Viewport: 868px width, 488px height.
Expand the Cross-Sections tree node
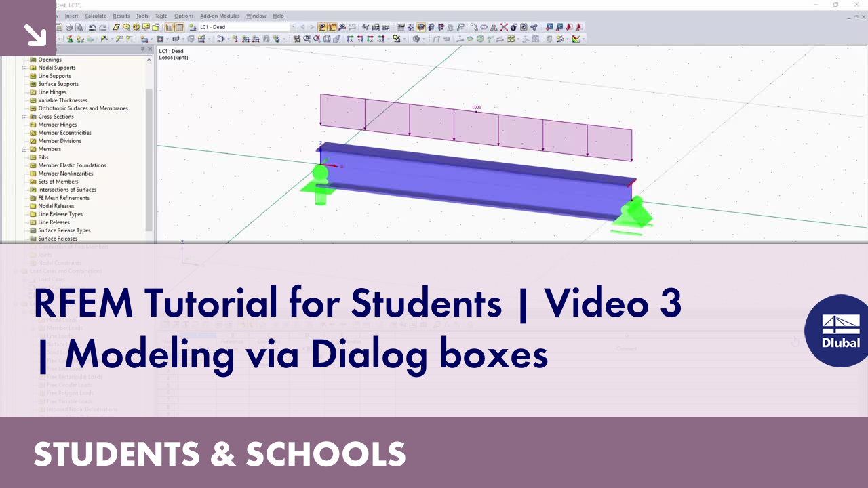24,117
